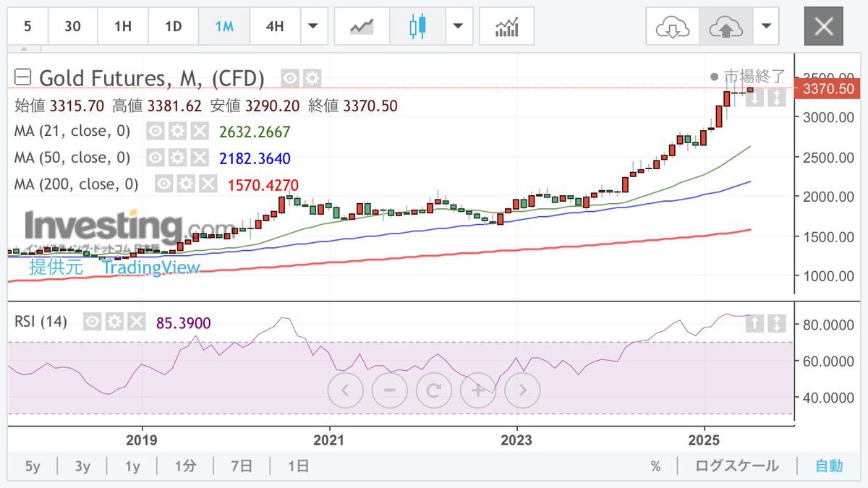Open RSI 14 settings gear

click(x=114, y=322)
